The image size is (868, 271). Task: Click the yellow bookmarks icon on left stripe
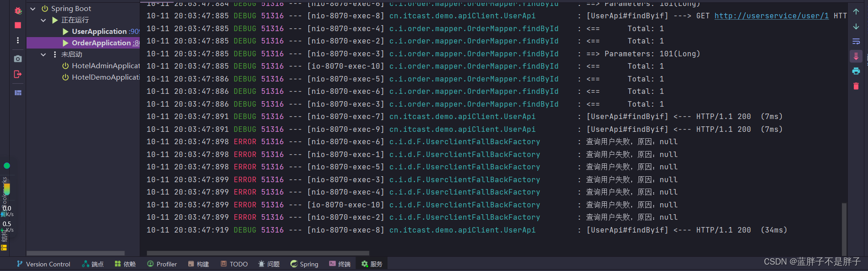pyautogui.click(x=4, y=248)
